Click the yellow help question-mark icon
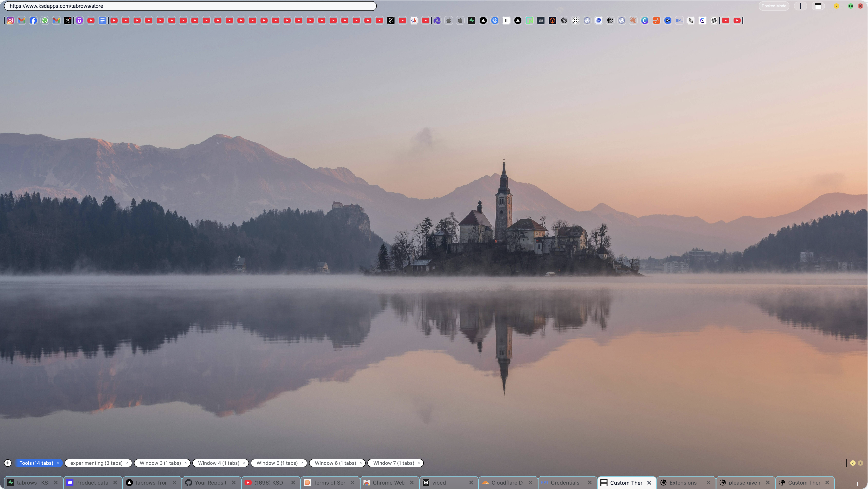This screenshot has height=489, width=868. (x=836, y=6)
